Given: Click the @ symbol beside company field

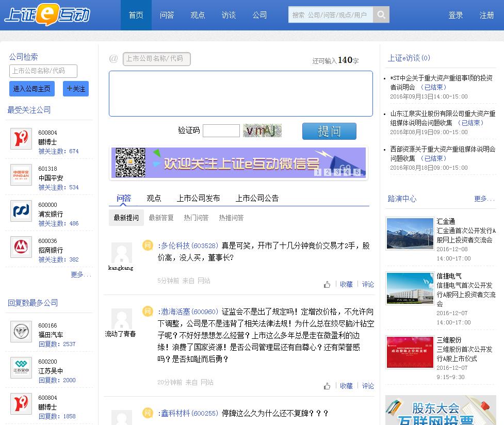Looking at the screenshot, I should (x=113, y=58).
